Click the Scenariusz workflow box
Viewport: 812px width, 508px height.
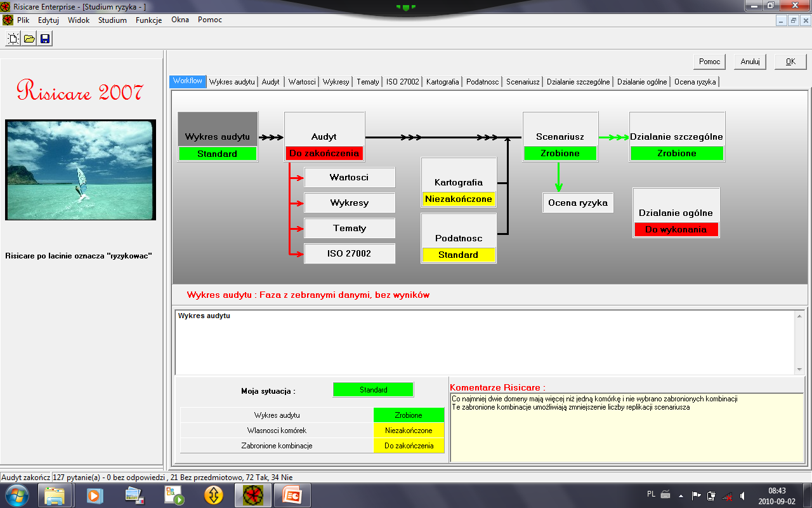[560, 137]
